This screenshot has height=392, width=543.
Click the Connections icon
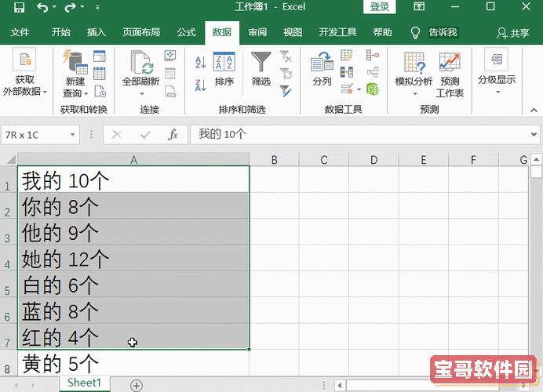point(170,56)
